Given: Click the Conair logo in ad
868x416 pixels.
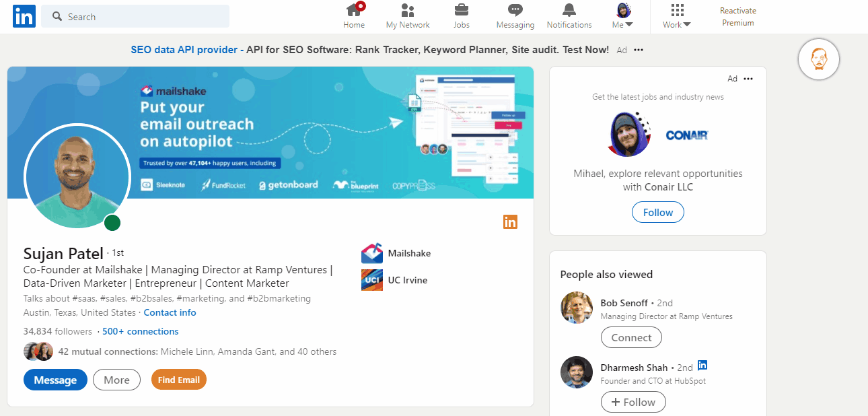Looking at the screenshot, I should (x=687, y=135).
